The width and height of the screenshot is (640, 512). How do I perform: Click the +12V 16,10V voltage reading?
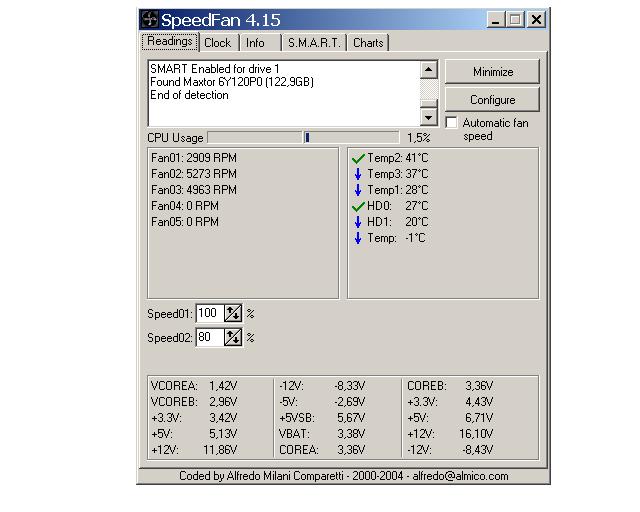click(x=450, y=434)
